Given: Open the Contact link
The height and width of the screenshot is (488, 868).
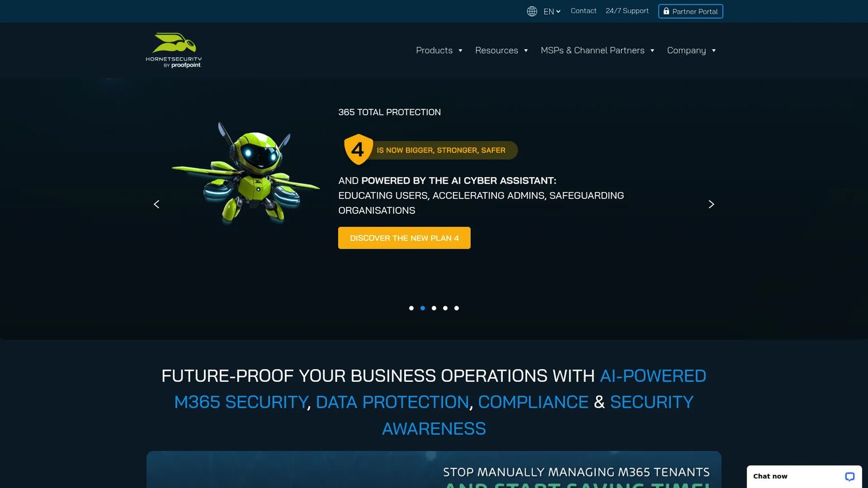Looking at the screenshot, I should point(584,11).
